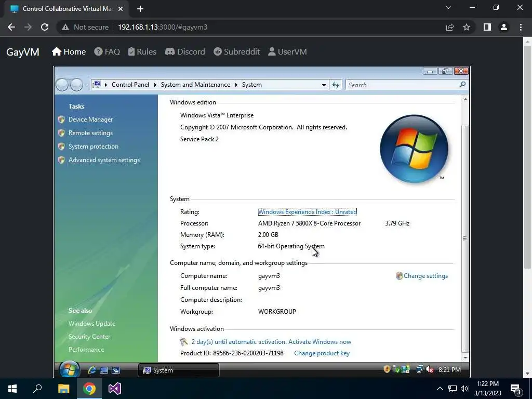This screenshot has height=399, width=532.
Task: Open Chrome profile avatar
Action: click(x=504, y=27)
